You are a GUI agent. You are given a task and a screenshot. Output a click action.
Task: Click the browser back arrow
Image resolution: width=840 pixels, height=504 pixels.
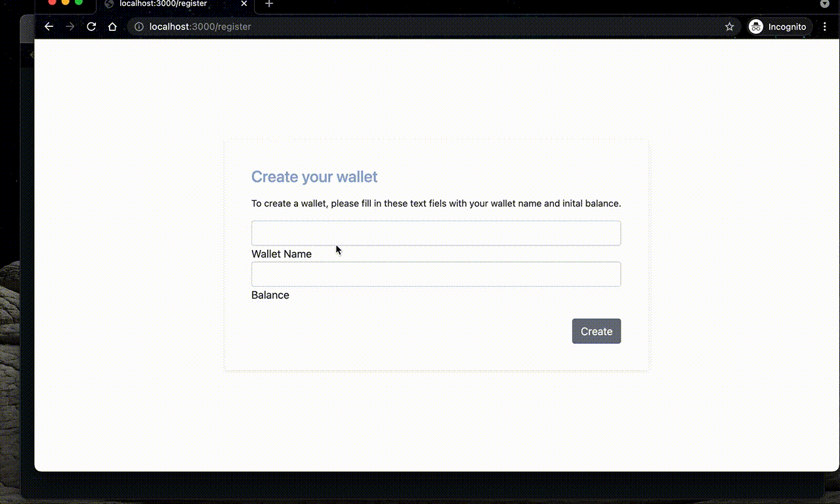point(49,27)
